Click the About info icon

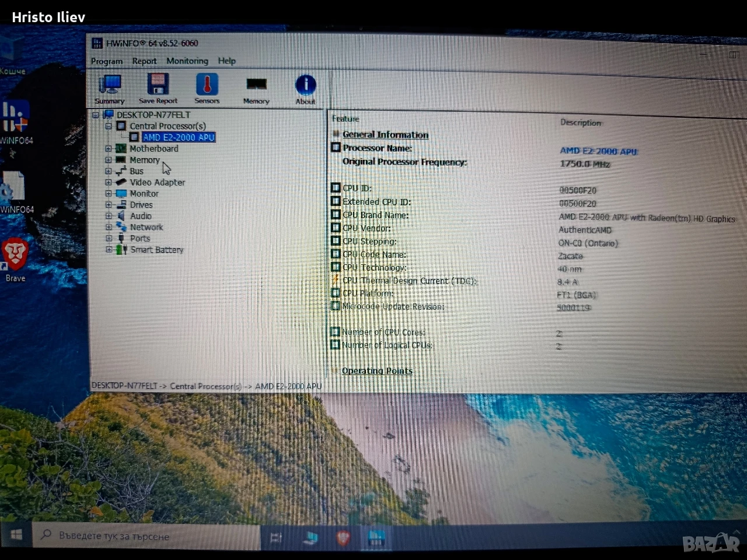305,90
